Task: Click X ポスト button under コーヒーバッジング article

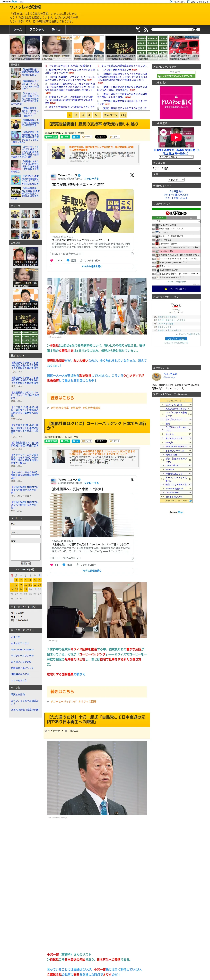Action: pyautogui.click(x=101, y=441)
